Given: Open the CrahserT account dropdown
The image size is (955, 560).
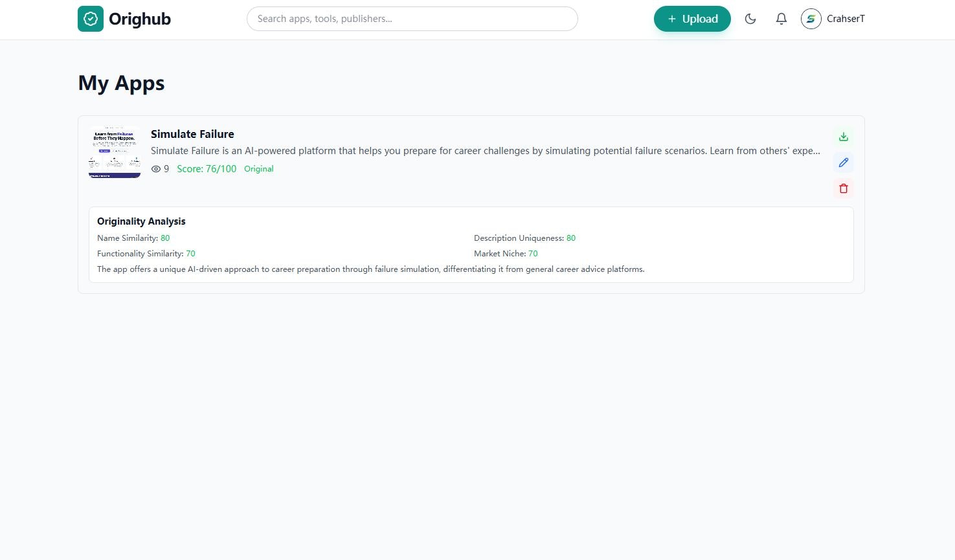Looking at the screenshot, I should (833, 19).
